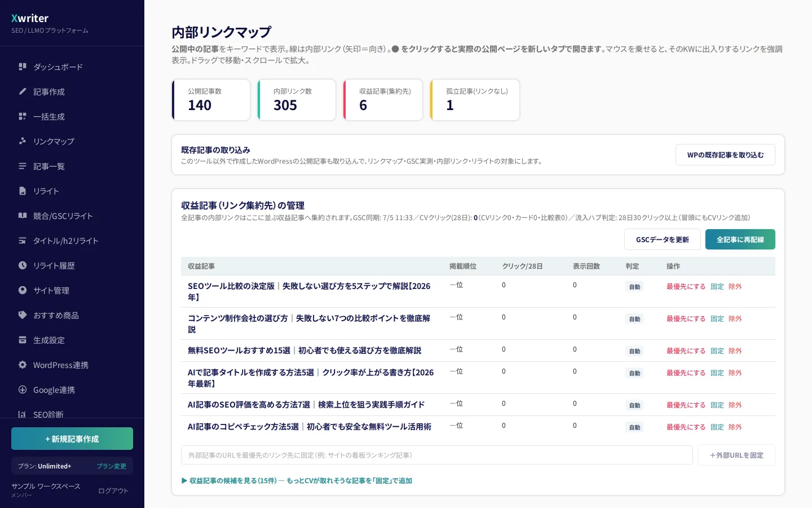Click ログアウト in the sidebar
This screenshot has height=508, width=812.
click(x=113, y=491)
